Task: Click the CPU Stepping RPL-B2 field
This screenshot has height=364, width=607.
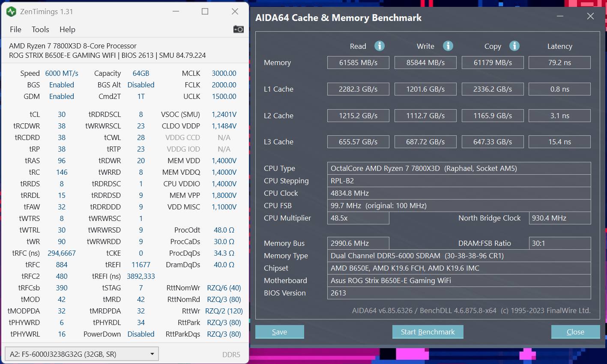Action: pos(459,181)
